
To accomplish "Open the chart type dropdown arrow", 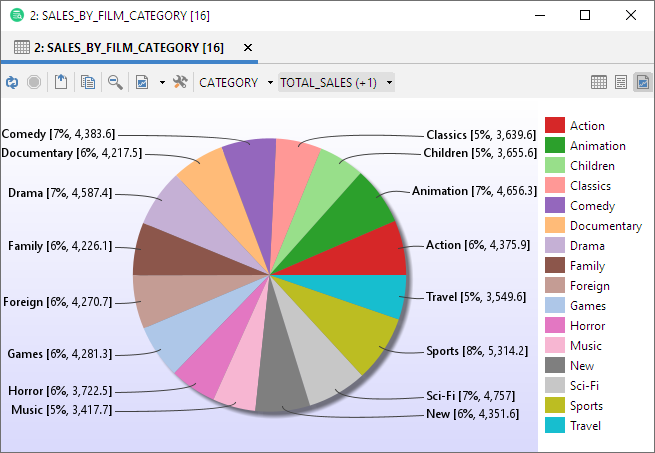I will pos(162,83).
